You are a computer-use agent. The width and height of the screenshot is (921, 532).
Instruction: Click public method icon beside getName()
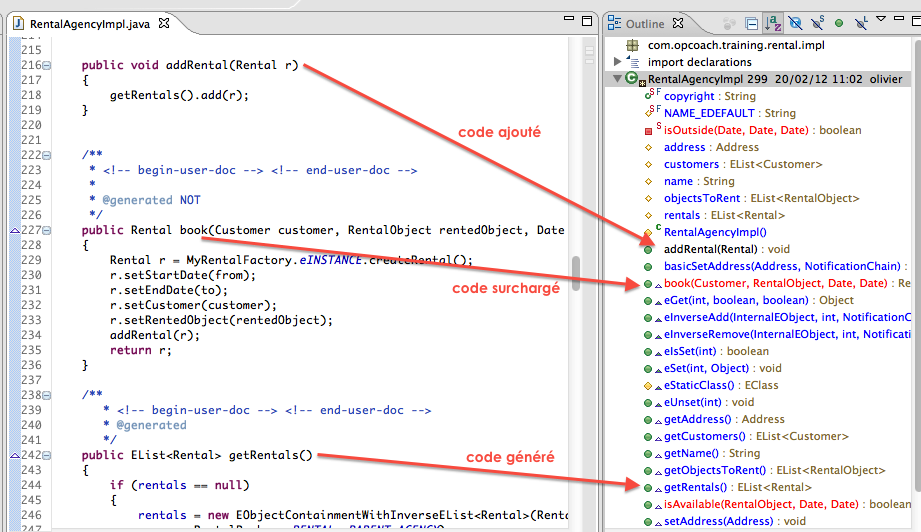pyautogui.click(x=648, y=454)
